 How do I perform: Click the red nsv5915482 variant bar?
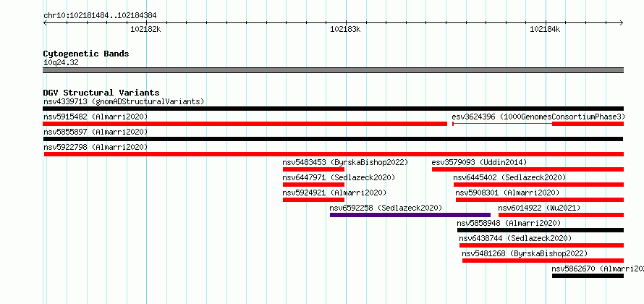245,124
